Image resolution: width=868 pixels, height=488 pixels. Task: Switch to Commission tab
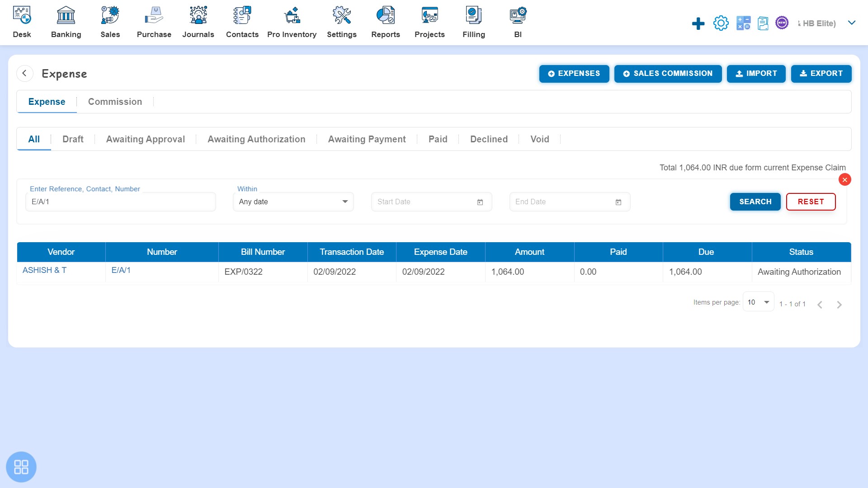[x=114, y=101]
